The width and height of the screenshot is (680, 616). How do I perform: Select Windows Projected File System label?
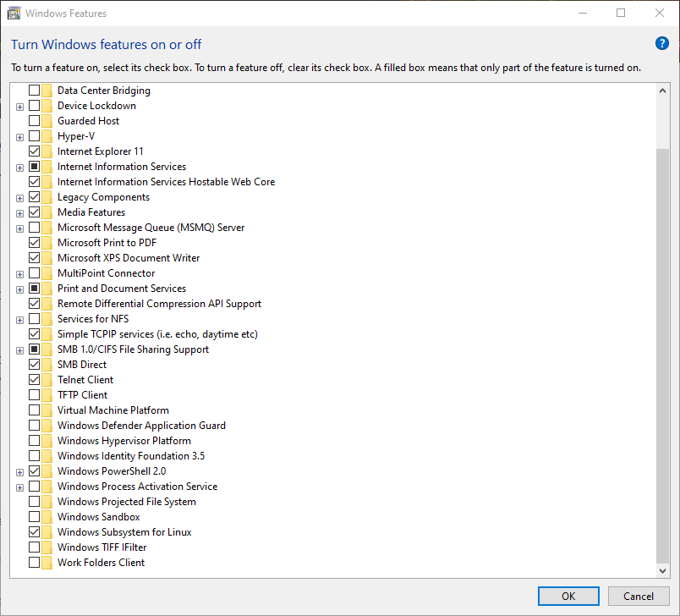127,502
